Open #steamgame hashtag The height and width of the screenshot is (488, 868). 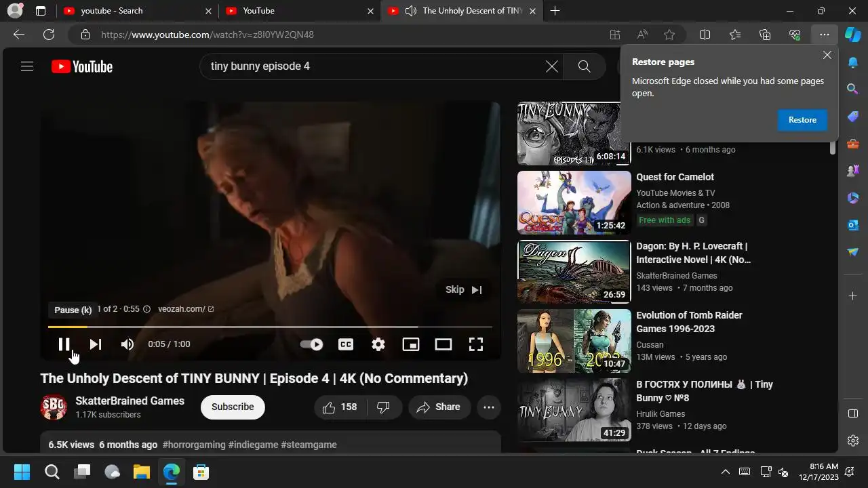pos(309,445)
